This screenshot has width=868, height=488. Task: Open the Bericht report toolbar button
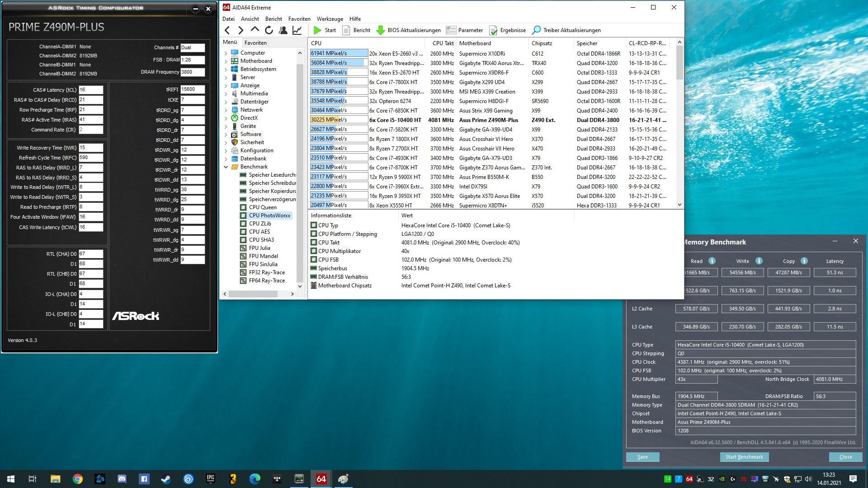(356, 30)
